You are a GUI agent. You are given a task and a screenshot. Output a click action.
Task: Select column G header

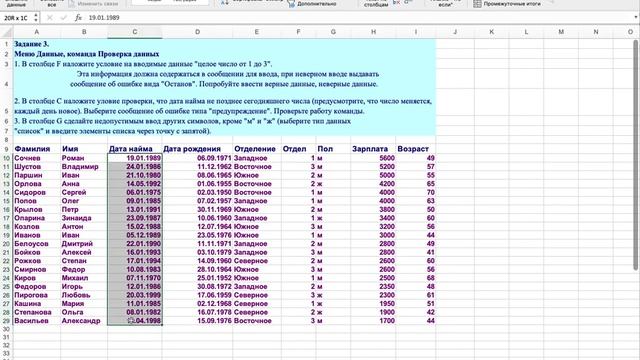(333, 32)
